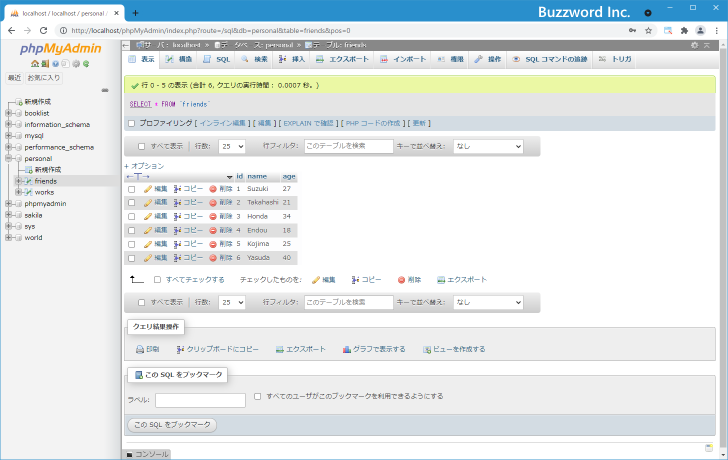The width and height of the screenshot is (728, 460).
Task: Click the bookmark this SQL button at the bottom
Action: point(172,425)
